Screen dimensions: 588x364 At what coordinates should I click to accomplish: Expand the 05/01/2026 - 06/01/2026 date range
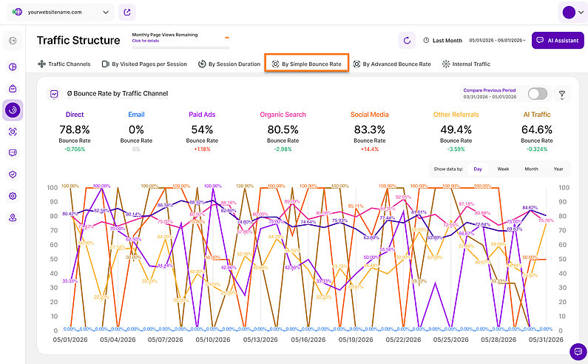tap(497, 41)
